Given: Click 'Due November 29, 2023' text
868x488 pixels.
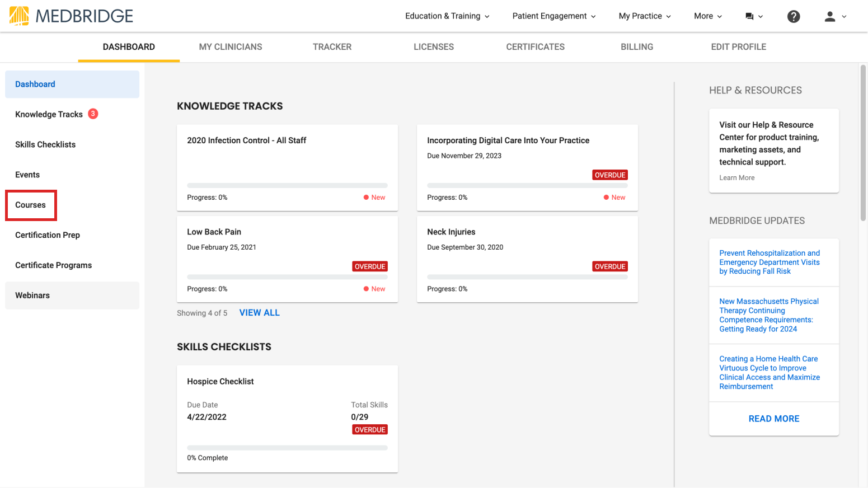Looking at the screenshot, I should (x=464, y=156).
